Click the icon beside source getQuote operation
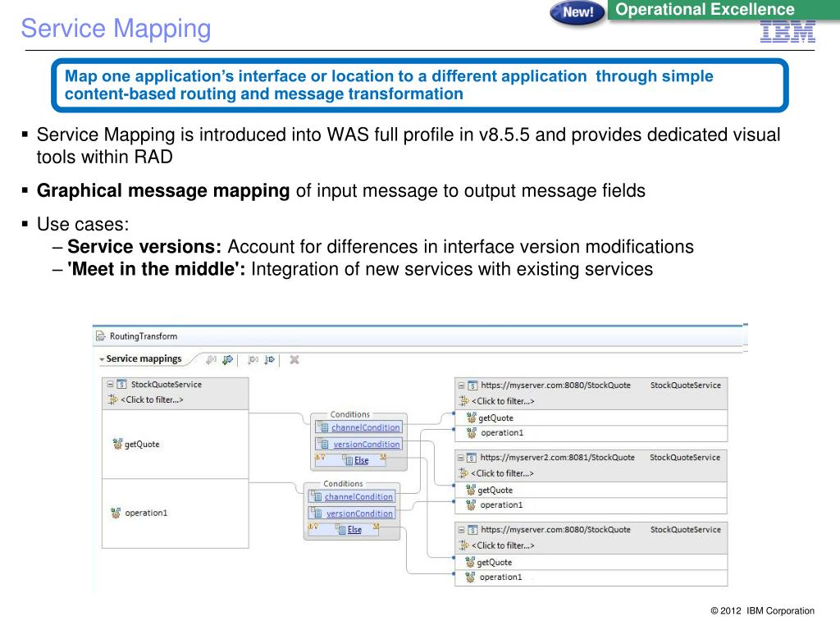 coord(117,444)
